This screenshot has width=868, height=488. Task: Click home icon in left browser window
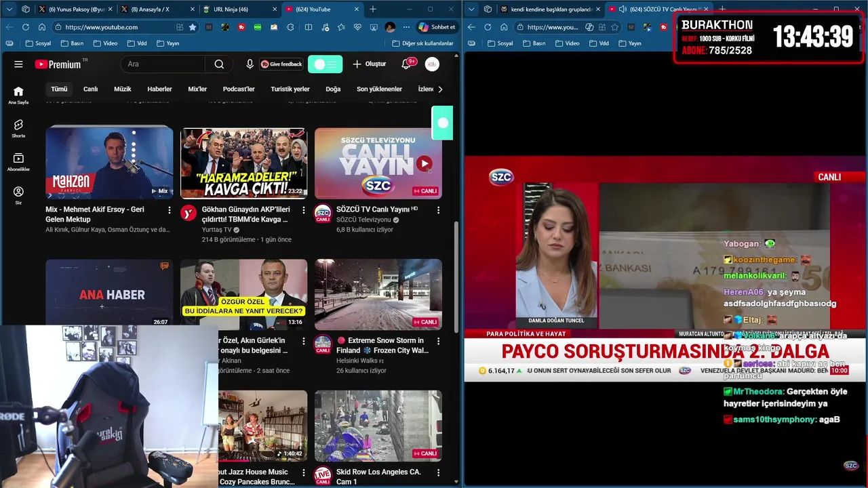(42, 27)
